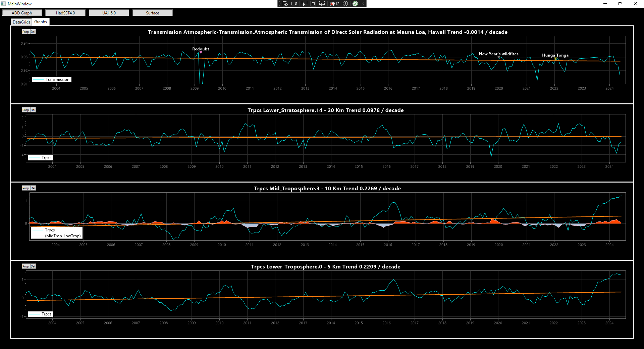Open binding failures indicator showing 12
Screen dimensions: 644x349
(335, 4)
